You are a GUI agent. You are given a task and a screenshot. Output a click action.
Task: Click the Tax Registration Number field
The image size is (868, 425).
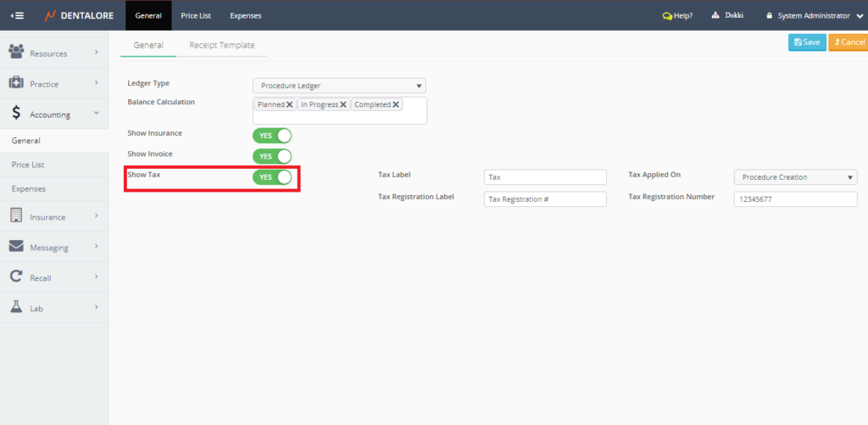[795, 199]
